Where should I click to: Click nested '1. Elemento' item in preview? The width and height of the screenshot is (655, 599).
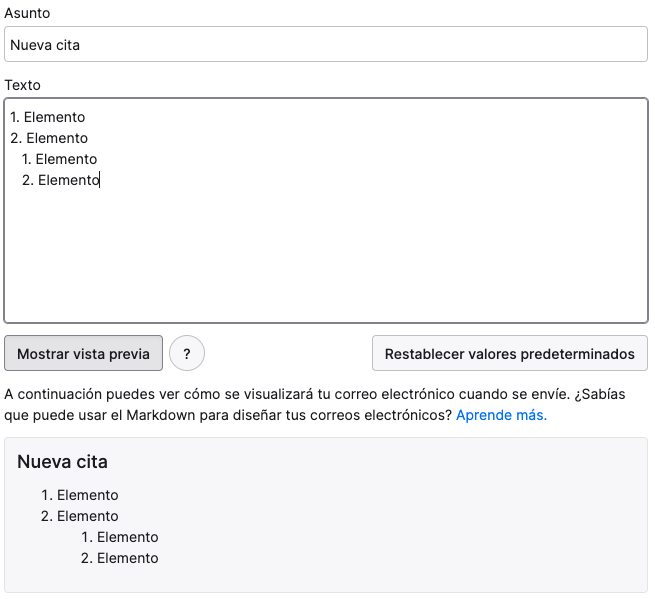point(119,537)
